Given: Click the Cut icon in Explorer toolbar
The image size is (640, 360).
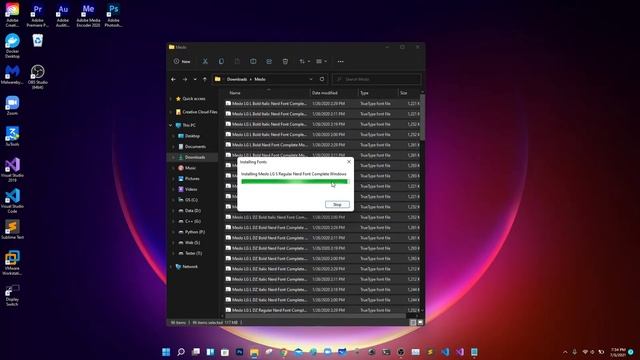Looking at the screenshot, I should [x=205, y=61].
